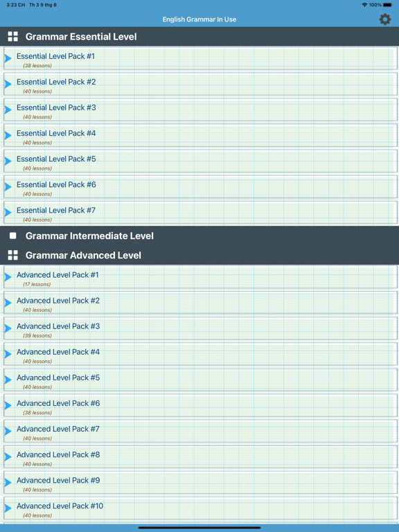Image resolution: width=399 pixels, height=532 pixels.
Task: Select Essential Level Pack #7 title
Action: pyautogui.click(x=56, y=211)
